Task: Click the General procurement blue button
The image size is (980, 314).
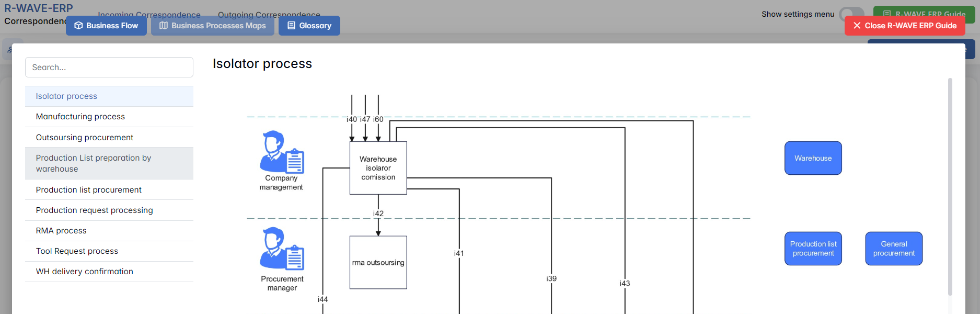Action: 894,249
